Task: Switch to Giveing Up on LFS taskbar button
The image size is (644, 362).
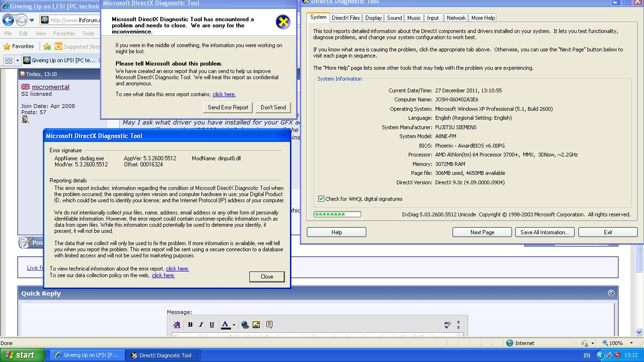Action: (x=88, y=355)
